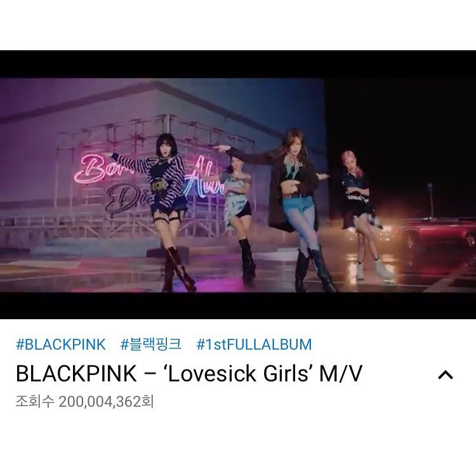Tap the M/V text ending the title
Image resolution: width=476 pixels, height=476 pixels.
pos(341,373)
